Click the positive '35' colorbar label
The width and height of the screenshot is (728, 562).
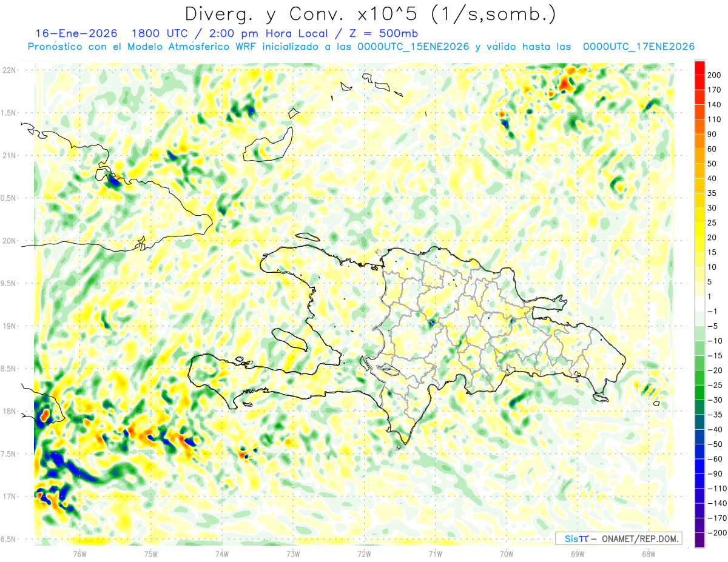(x=713, y=193)
